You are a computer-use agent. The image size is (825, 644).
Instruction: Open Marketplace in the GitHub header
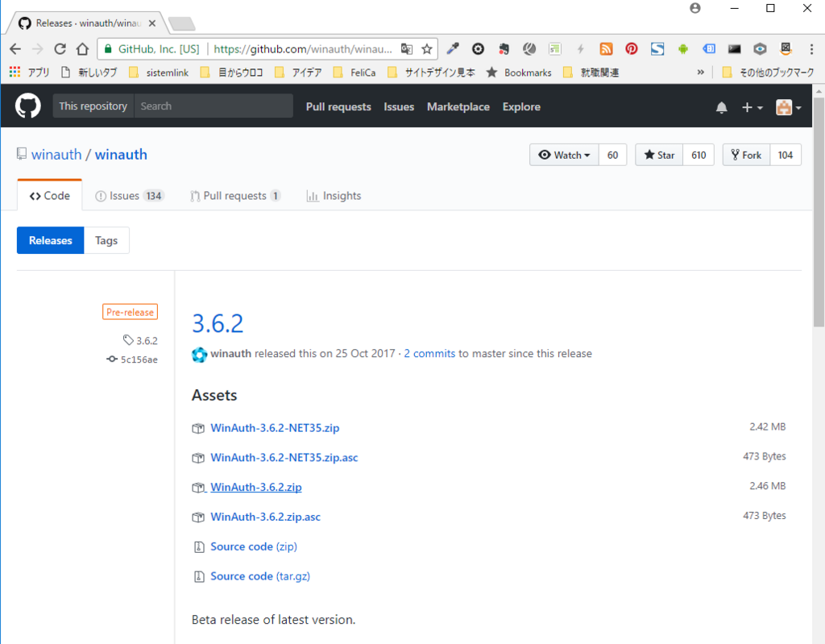[x=458, y=107]
